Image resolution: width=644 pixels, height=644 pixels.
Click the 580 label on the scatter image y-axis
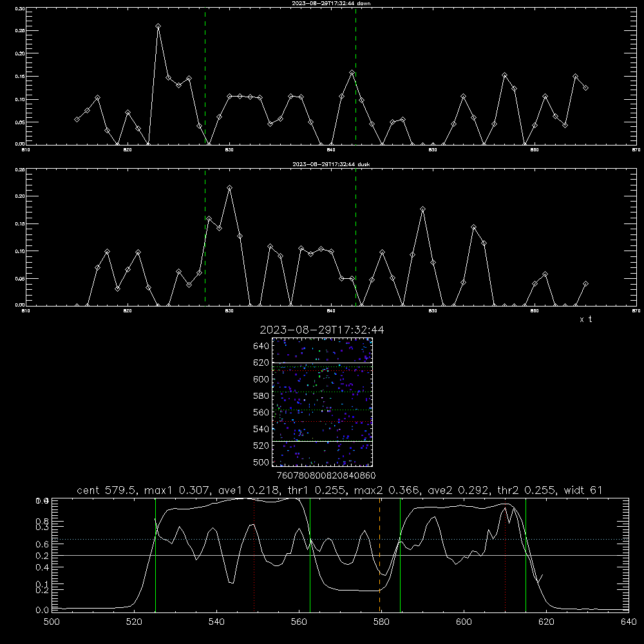coord(261,396)
